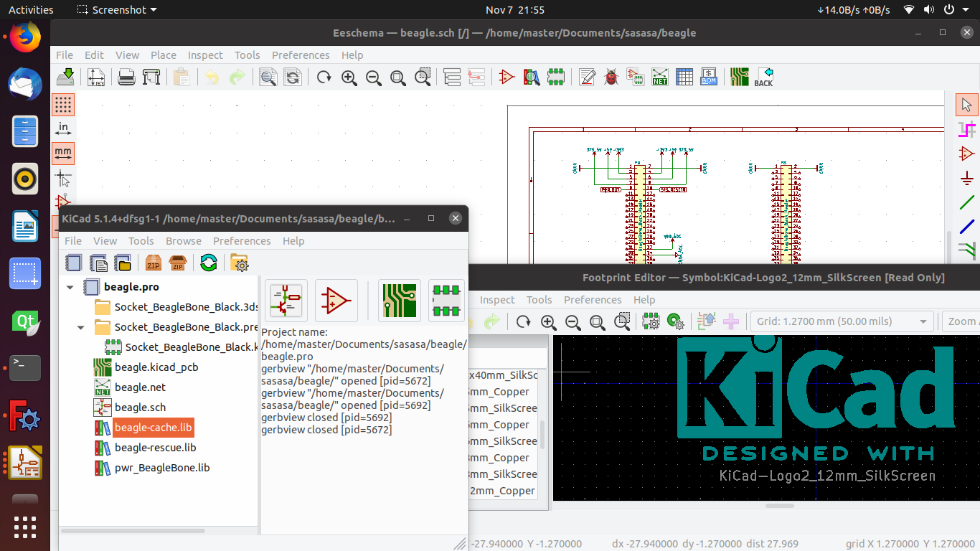
Task: Launch Footprint Editor from project manager
Action: pyautogui.click(x=446, y=300)
